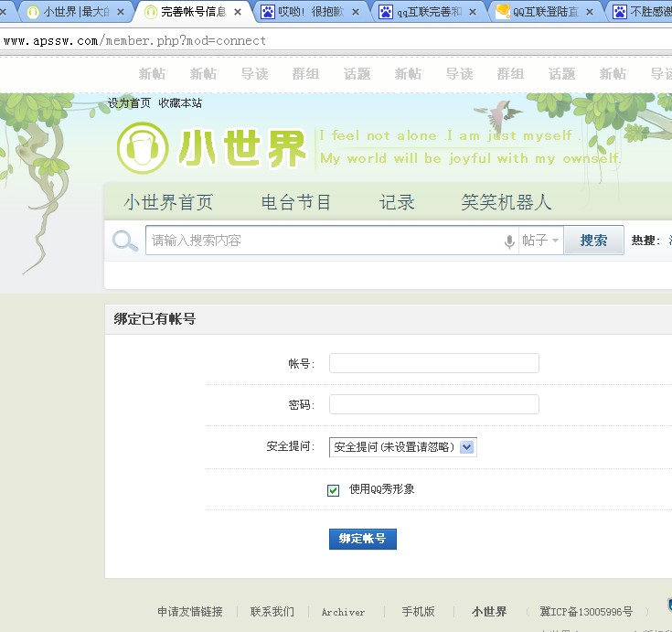Open the 小世界首页 nav item

point(168,202)
